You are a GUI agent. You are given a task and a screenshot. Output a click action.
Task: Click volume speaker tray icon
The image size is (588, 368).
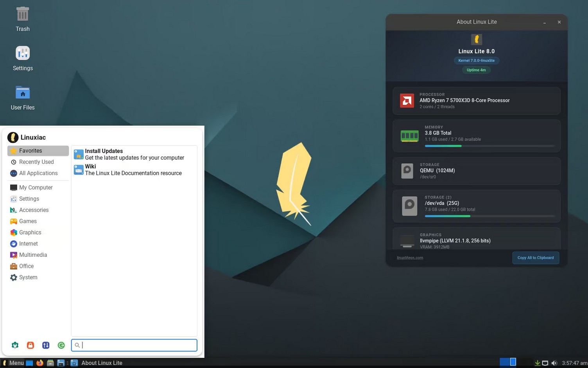pyautogui.click(x=554, y=363)
